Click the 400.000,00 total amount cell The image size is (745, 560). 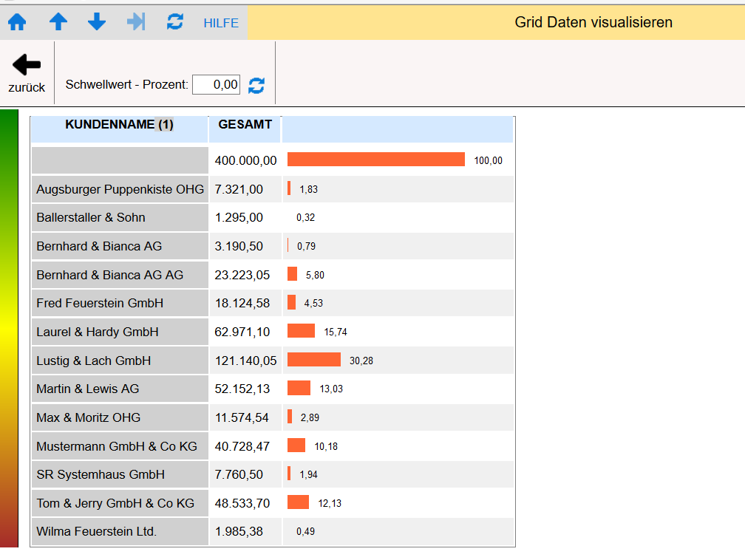pyautogui.click(x=245, y=160)
